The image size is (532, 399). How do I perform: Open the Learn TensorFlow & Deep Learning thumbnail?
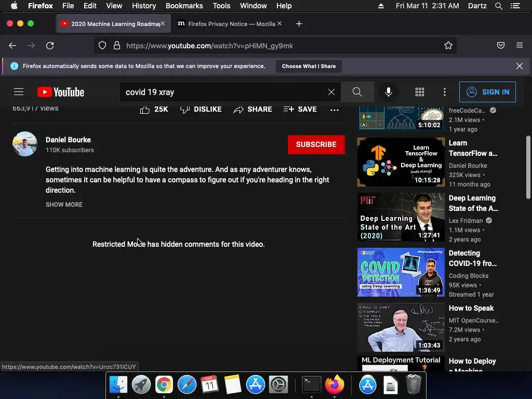click(401, 162)
